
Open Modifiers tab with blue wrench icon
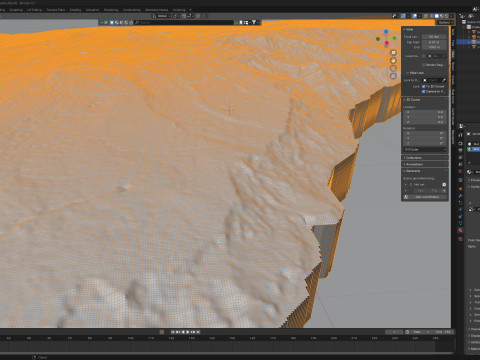460,196
